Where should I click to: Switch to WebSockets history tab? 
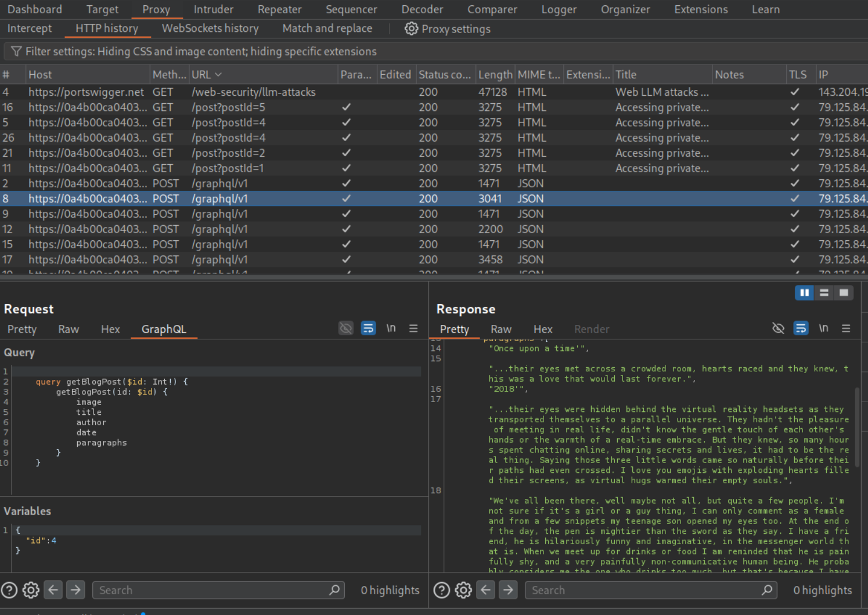(210, 28)
